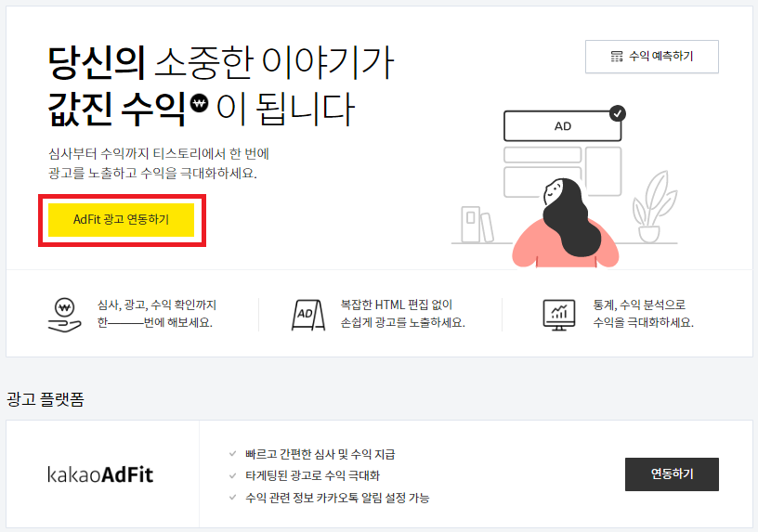Click the text 타게팅된 광고로 수익 극대화
This screenshot has height=532, width=758.
click(x=312, y=475)
